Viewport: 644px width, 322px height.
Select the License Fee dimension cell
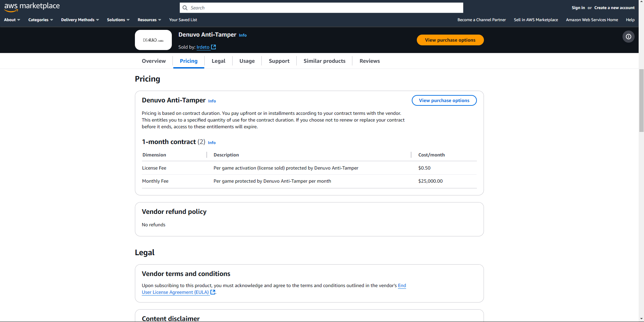tap(154, 168)
